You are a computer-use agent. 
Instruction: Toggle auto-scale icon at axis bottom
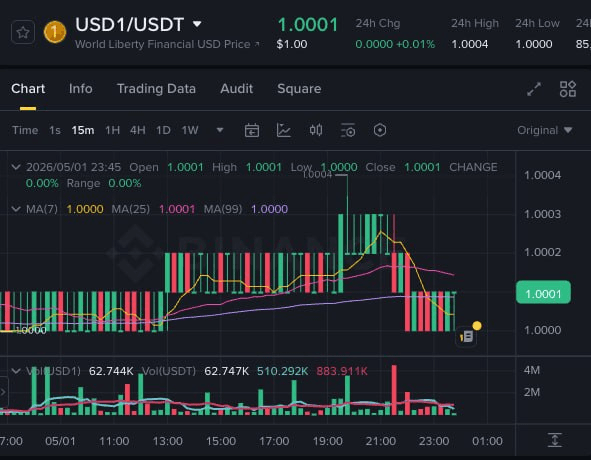[x=554, y=440]
